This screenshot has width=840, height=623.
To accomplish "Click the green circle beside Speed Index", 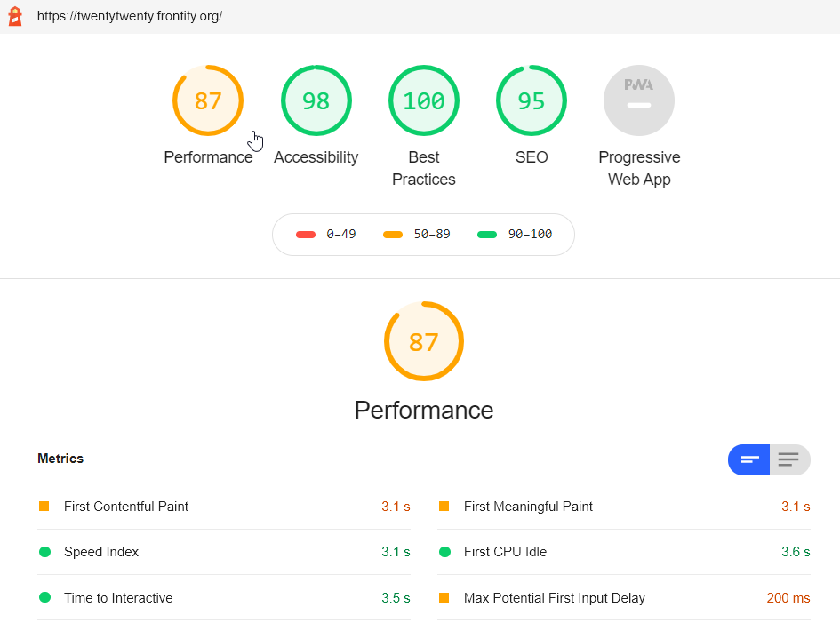I will point(44,552).
